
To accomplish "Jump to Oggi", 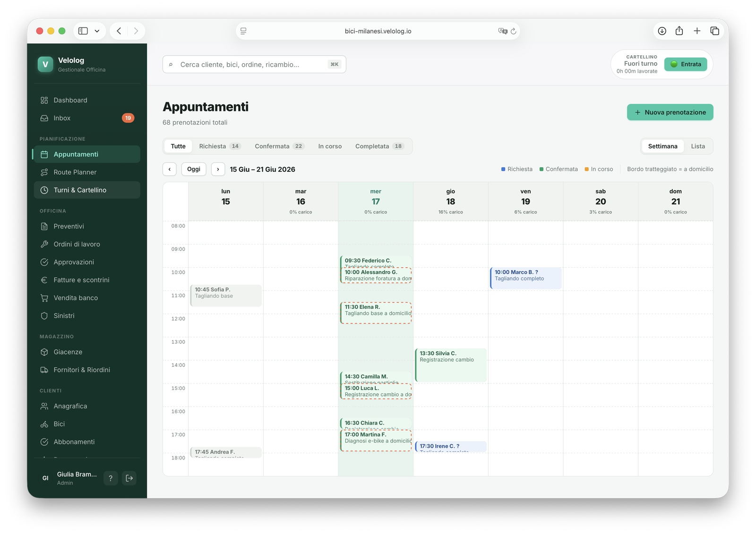I will (194, 169).
